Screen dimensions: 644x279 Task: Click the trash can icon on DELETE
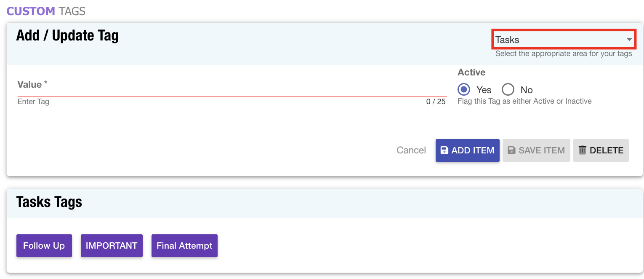583,150
